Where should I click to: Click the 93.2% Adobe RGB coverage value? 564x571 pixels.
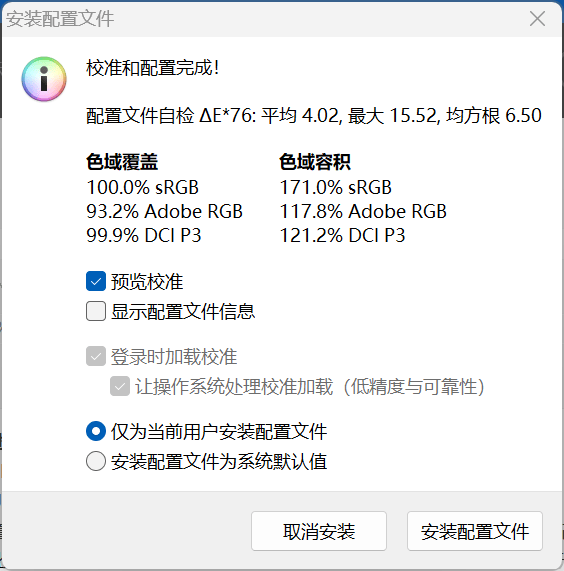pos(165,212)
